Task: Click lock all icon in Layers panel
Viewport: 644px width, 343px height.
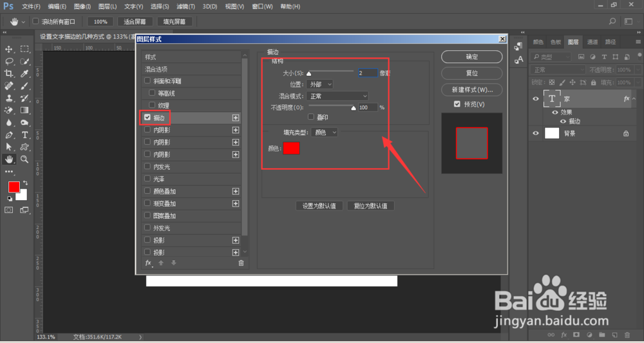Action: (594, 82)
